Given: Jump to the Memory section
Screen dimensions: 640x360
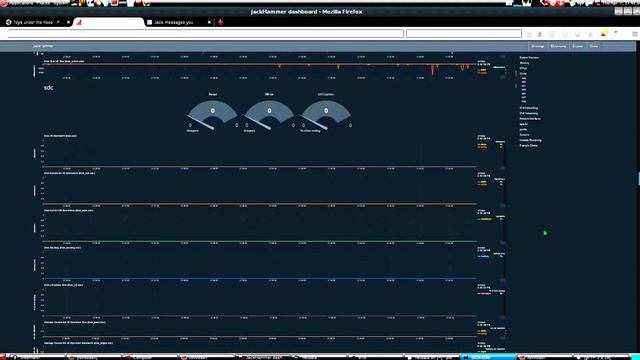Looking at the screenshot, I should [524, 63].
